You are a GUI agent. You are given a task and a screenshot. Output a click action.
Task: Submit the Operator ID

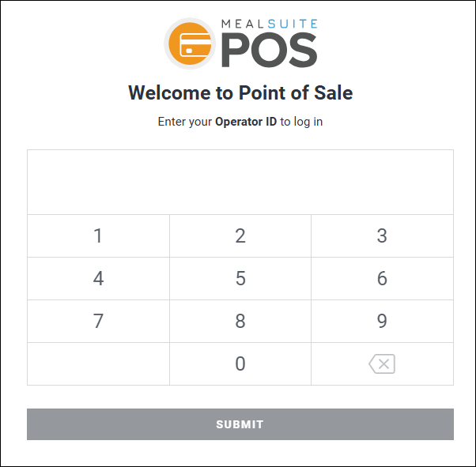tap(240, 424)
